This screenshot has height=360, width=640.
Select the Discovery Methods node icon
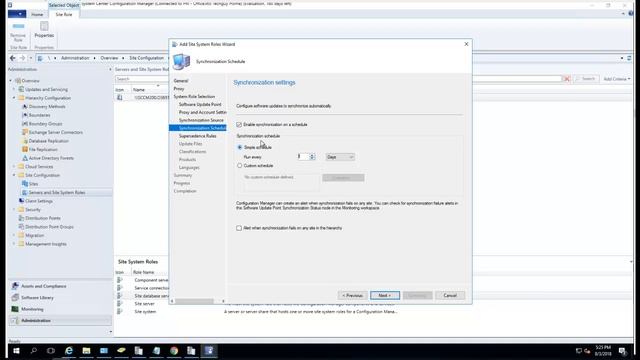(x=24, y=107)
